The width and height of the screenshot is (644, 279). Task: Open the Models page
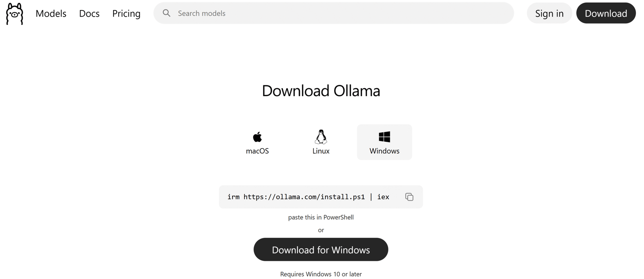click(51, 13)
